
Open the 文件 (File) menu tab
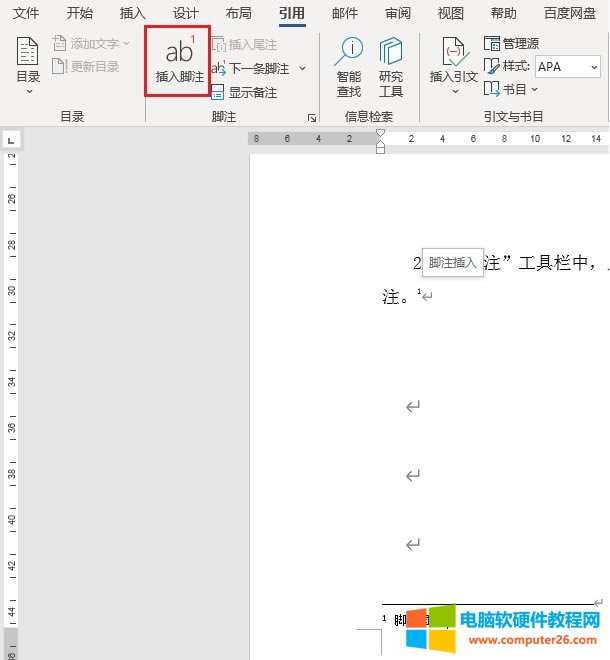point(26,13)
